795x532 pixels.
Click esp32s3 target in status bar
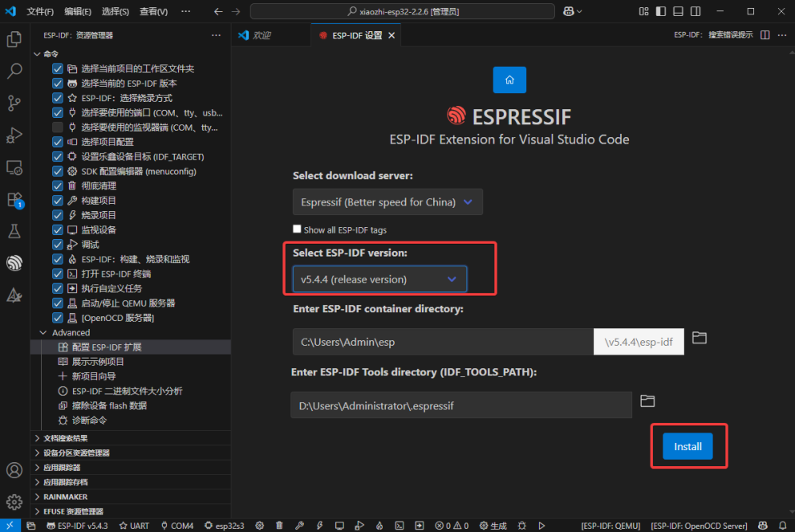tap(224, 526)
